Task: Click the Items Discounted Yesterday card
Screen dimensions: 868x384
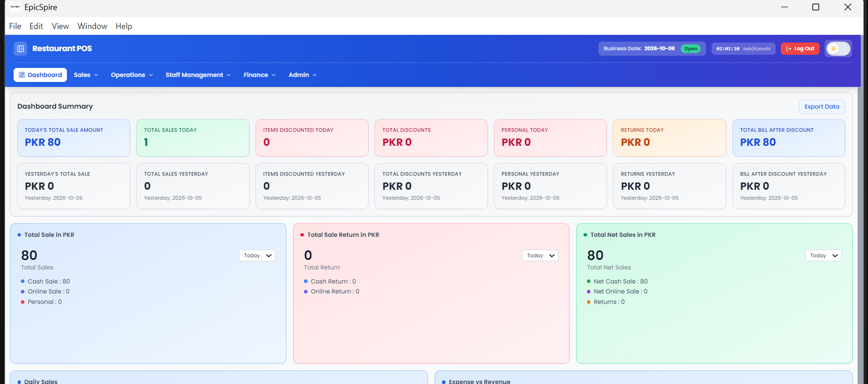Action: (x=312, y=186)
